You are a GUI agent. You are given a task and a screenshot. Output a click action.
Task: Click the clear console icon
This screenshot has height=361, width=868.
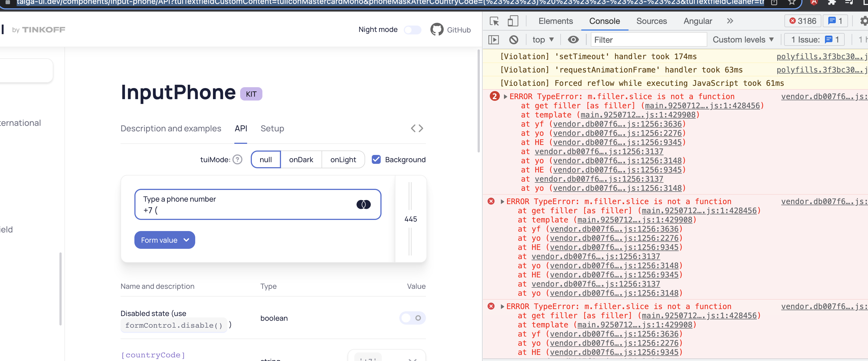[x=513, y=40]
